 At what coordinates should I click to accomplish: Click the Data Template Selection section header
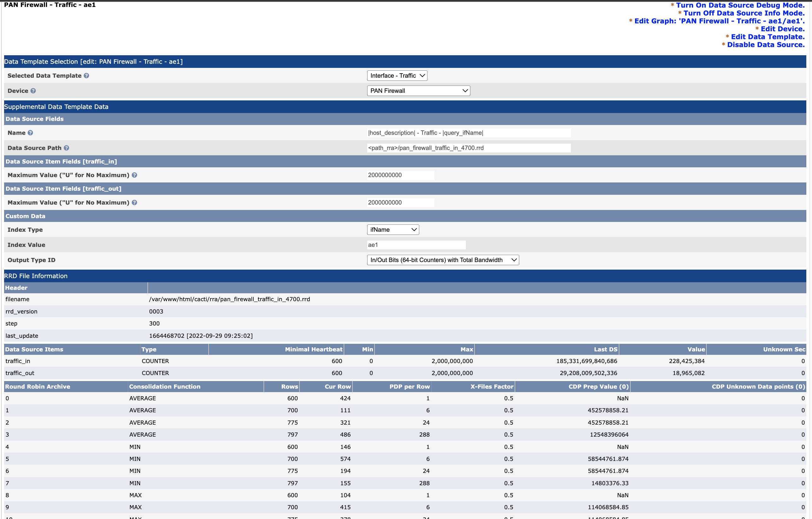(x=405, y=62)
